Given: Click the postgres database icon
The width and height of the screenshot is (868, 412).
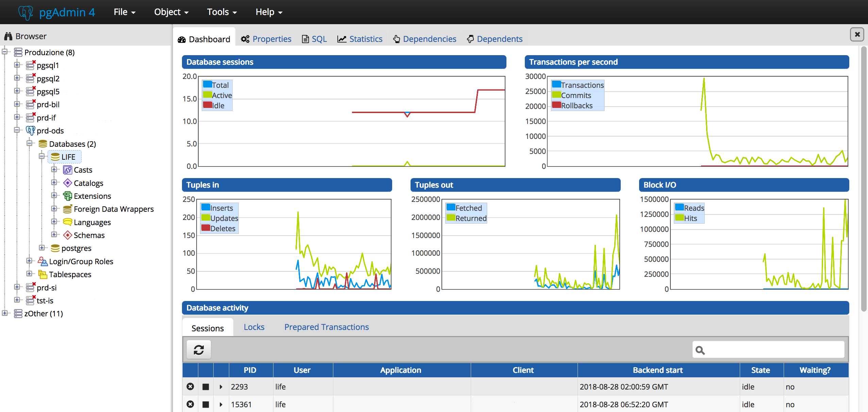Looking at the screenshot, I should (55, 248).
